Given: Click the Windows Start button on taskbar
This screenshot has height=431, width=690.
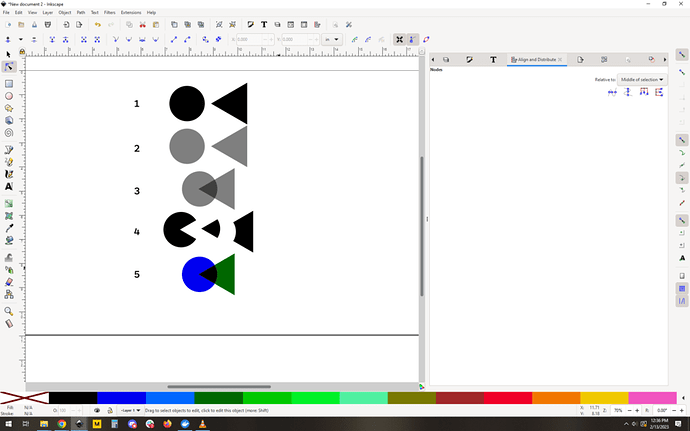Looking at the screenshot, I should 9,424.
